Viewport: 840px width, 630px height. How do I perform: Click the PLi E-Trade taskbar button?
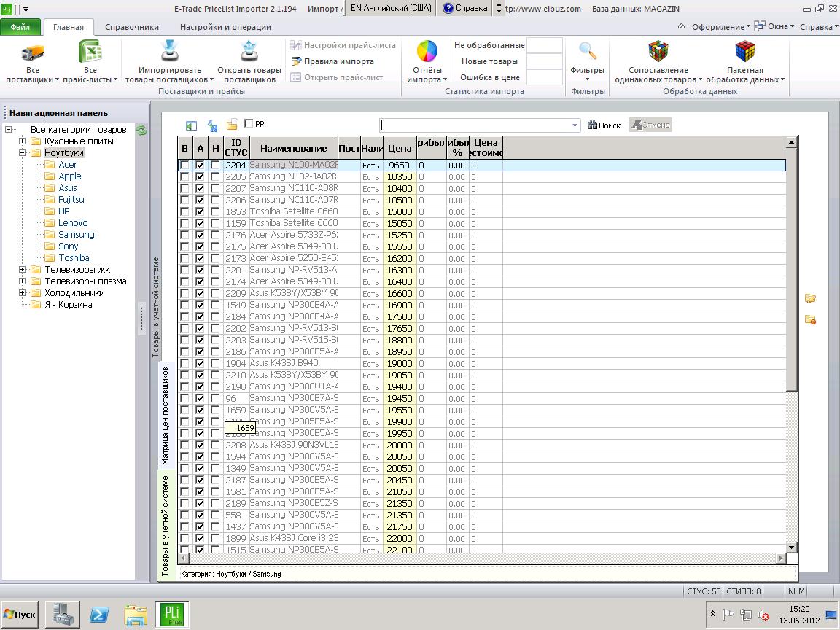(x=172, y=615)
